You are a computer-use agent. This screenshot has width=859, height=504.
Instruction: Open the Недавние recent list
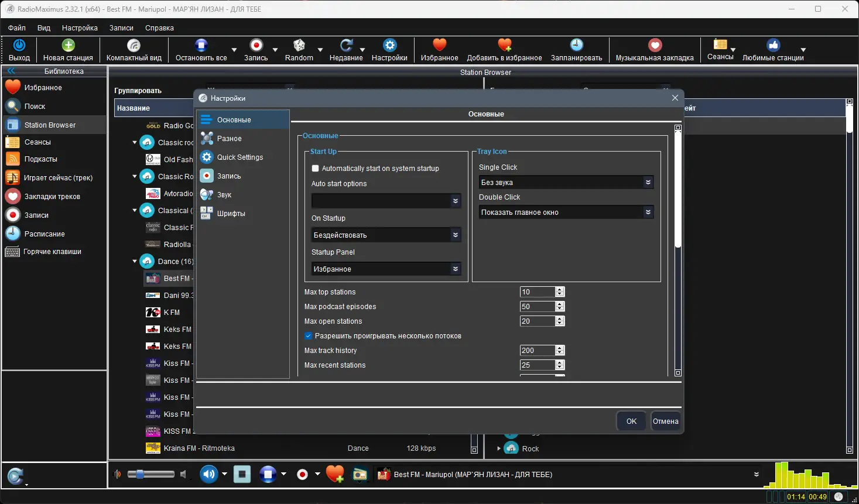click(346, 50)
